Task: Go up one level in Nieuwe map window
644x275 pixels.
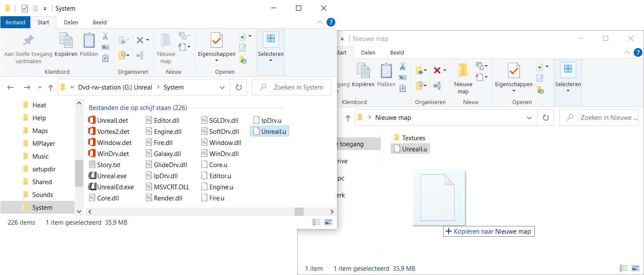Action: click(x=348, y=118)
